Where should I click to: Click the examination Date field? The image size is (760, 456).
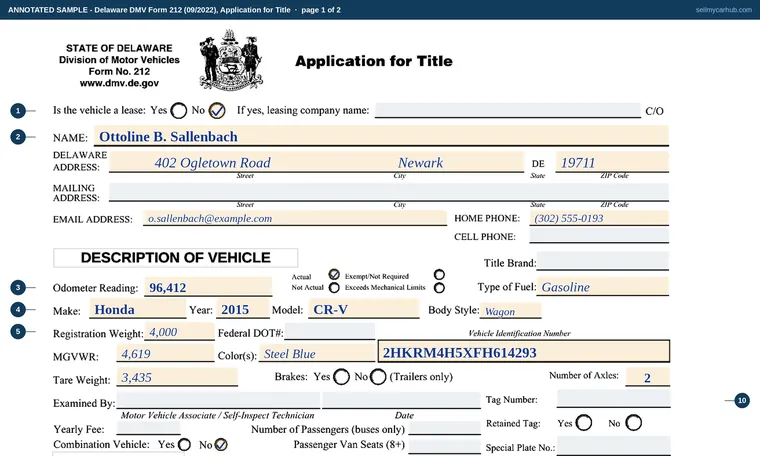(401, 400)
